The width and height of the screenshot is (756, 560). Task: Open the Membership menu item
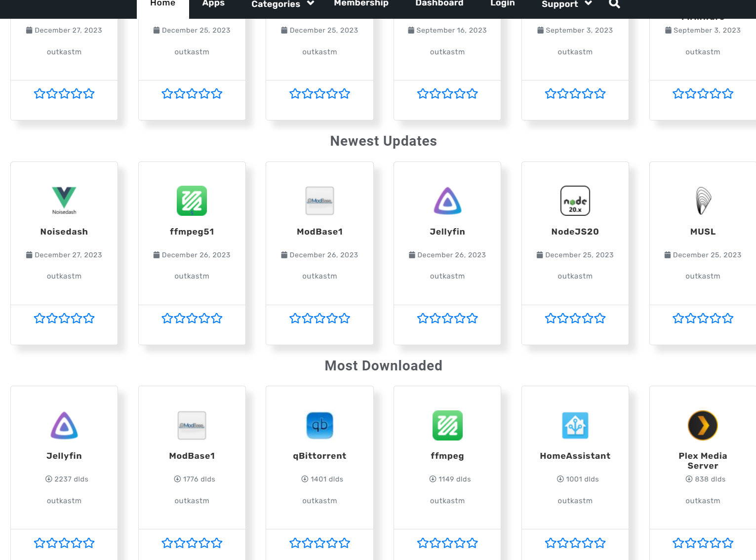point(361,4)
